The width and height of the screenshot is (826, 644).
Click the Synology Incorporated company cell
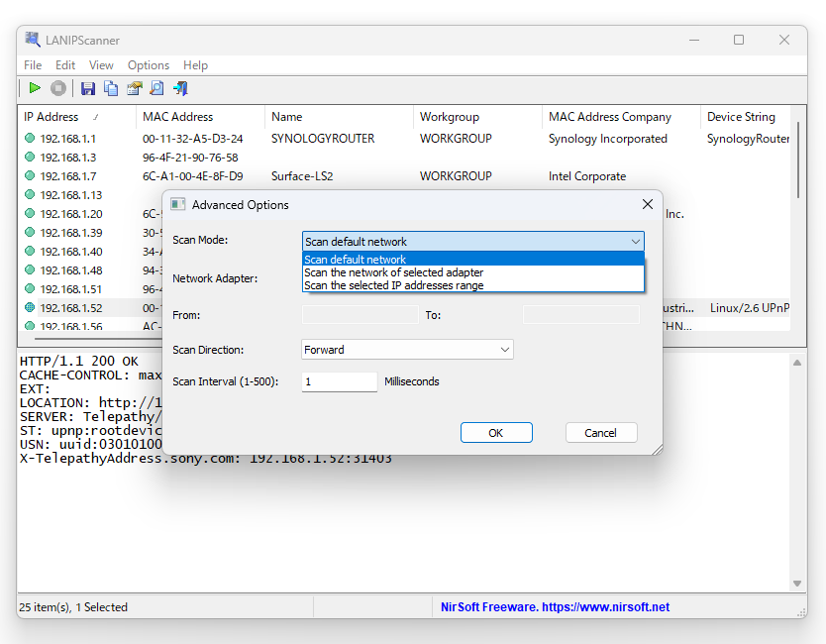point(608,138)
